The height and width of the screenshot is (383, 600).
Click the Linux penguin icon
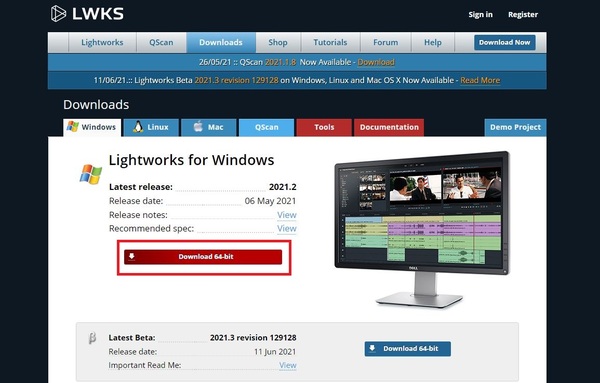pyautogui.click(x=138, y=127)
